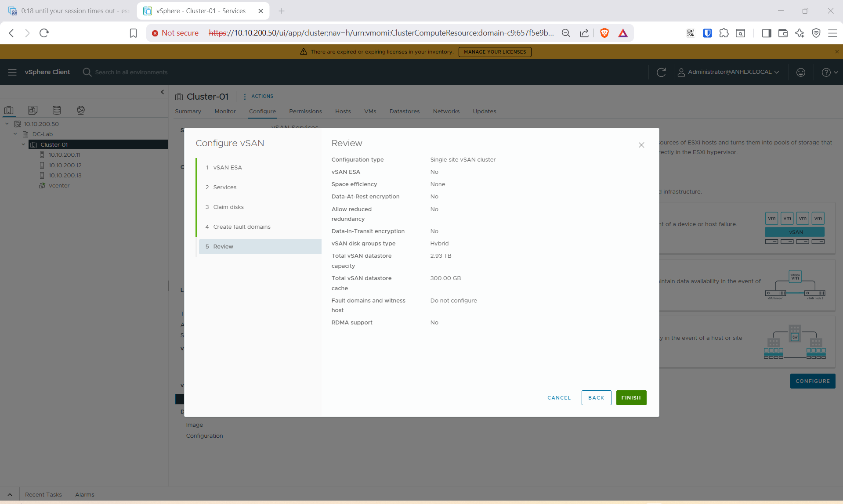This screenshot has width=843, height=504.
Task: Click the browser share icon
Action: (584, 33)
